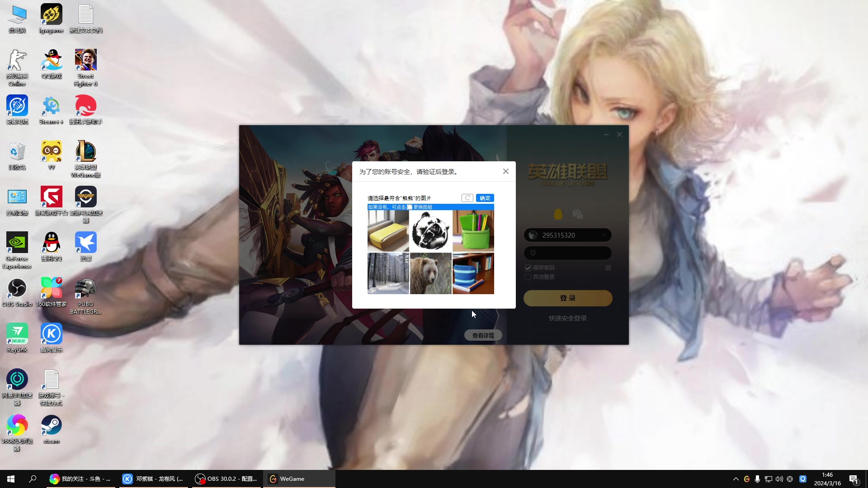Launch 游聚游戏平台 shortcut
The width and height of the screenshot is (868, 488).
pos(52,201)
